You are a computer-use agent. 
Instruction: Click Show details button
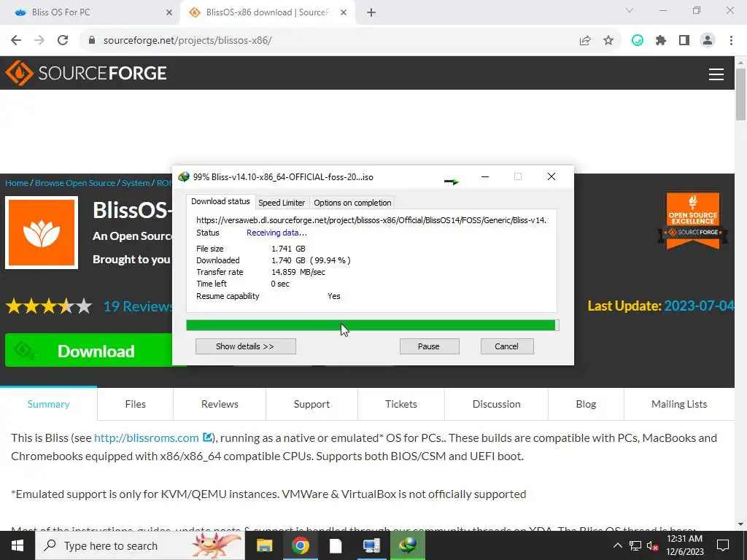pyautogui.click(x=245, y=346)
